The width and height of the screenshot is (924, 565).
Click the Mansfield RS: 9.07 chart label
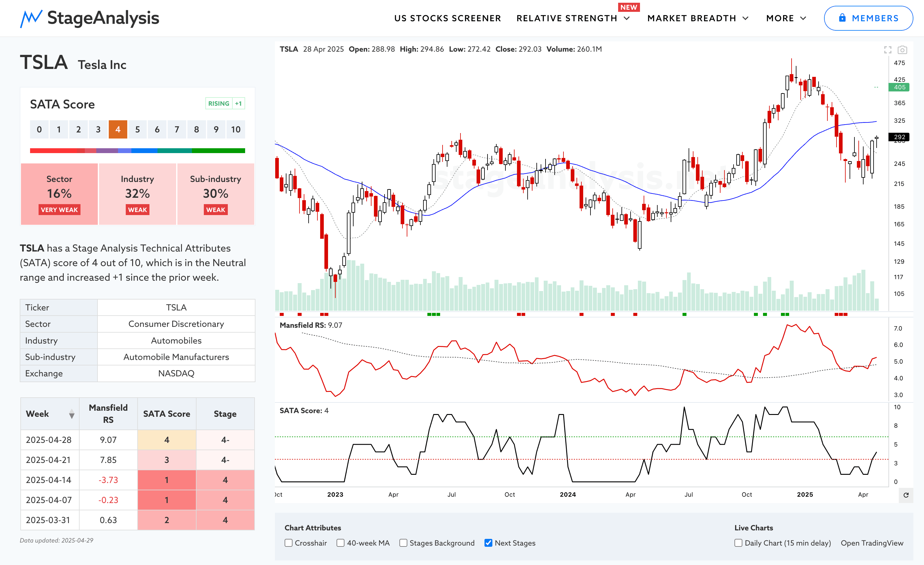click(x=311, y=325)
